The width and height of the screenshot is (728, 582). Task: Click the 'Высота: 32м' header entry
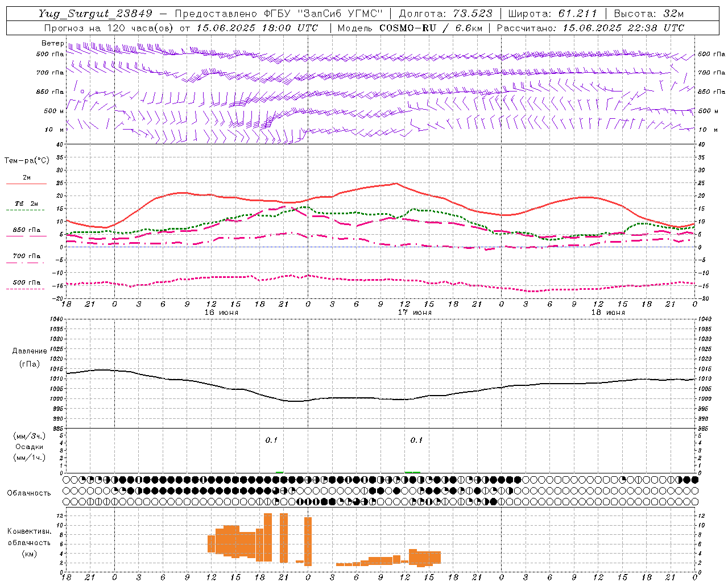[648, 14]
